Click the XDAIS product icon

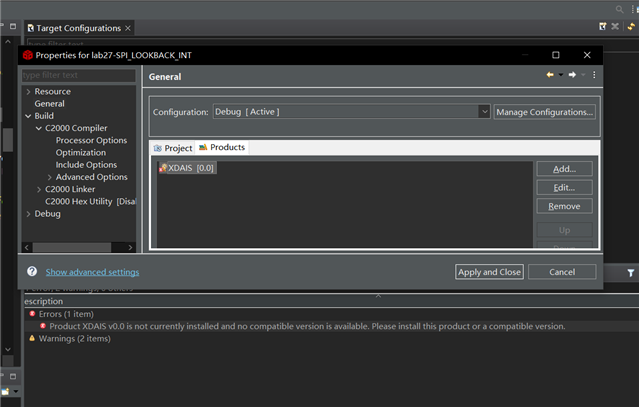pos(163,168)
